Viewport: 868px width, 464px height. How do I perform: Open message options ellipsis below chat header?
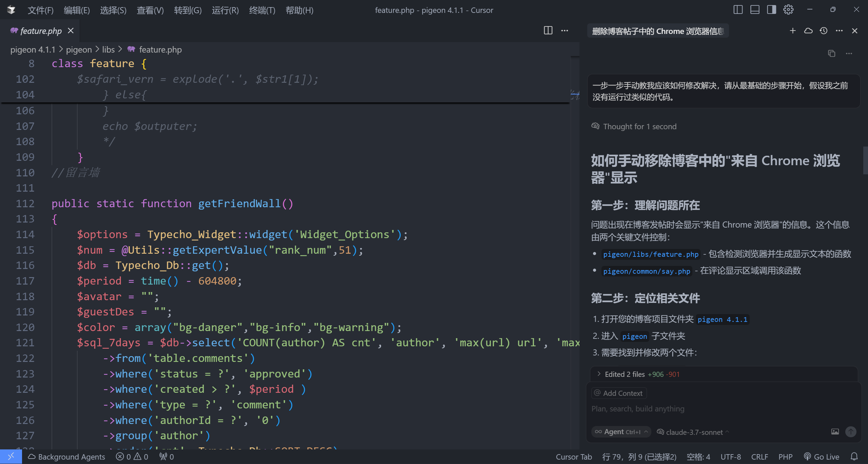(x=849, y=53)
